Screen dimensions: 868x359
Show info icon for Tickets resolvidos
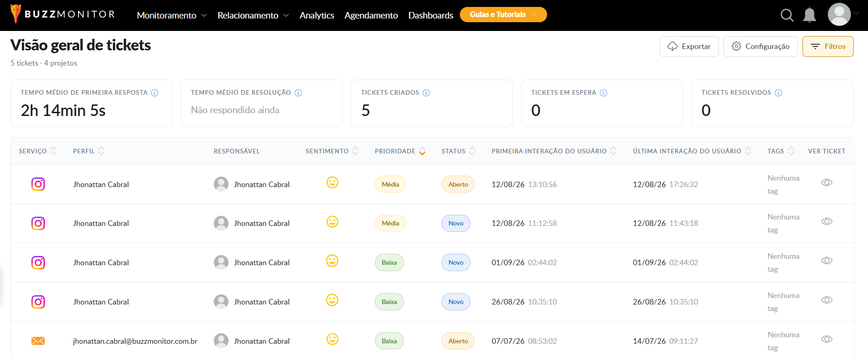(x=778, y=93)
